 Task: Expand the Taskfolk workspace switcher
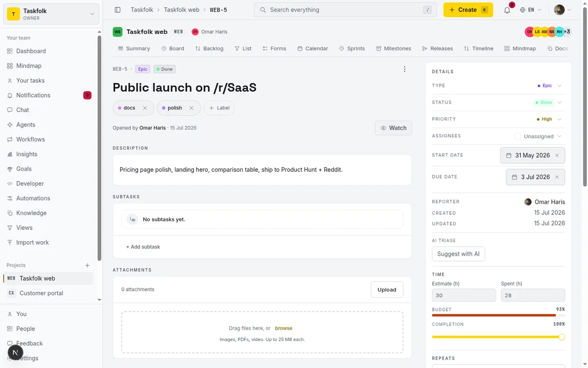tap(51, 14)
